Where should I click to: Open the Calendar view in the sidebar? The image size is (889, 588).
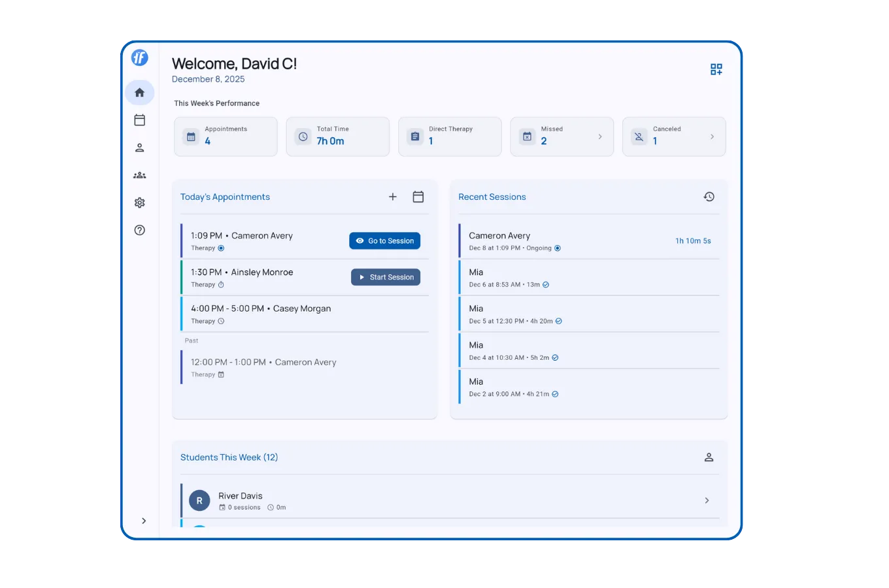(x=139, y=120)
